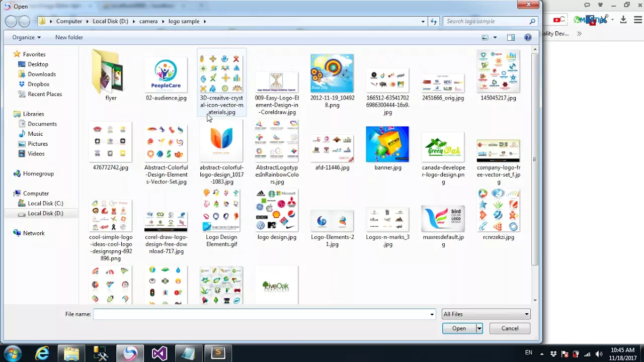Open Dropbox in navigation pane
This screenshot has height=362, width=644.
tap(38, 84)
